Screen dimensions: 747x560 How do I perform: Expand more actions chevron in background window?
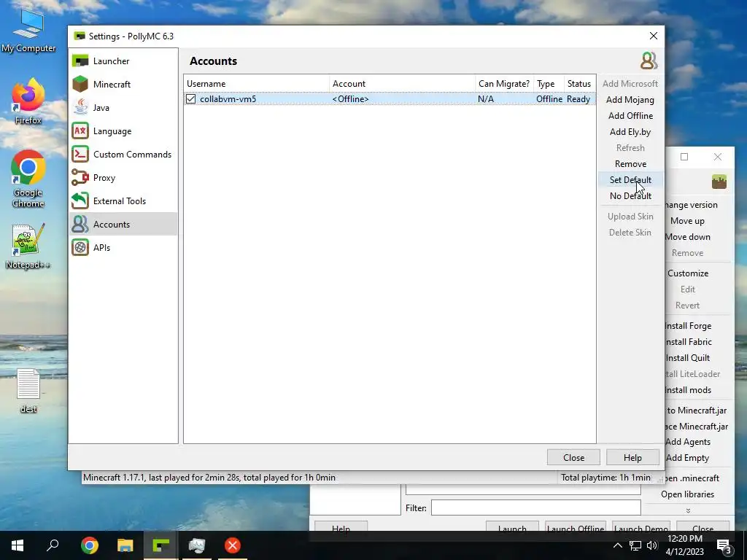click(x=688, y=510)
